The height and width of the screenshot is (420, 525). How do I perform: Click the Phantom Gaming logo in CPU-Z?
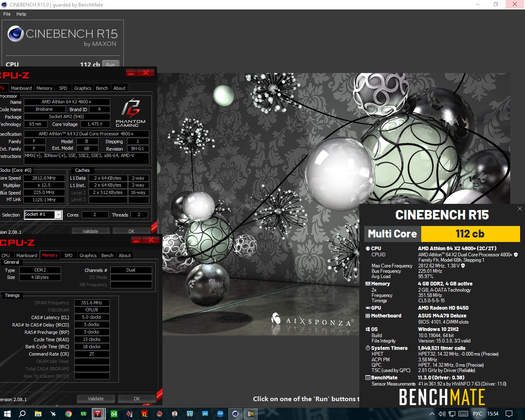click(x=130, y=113)
